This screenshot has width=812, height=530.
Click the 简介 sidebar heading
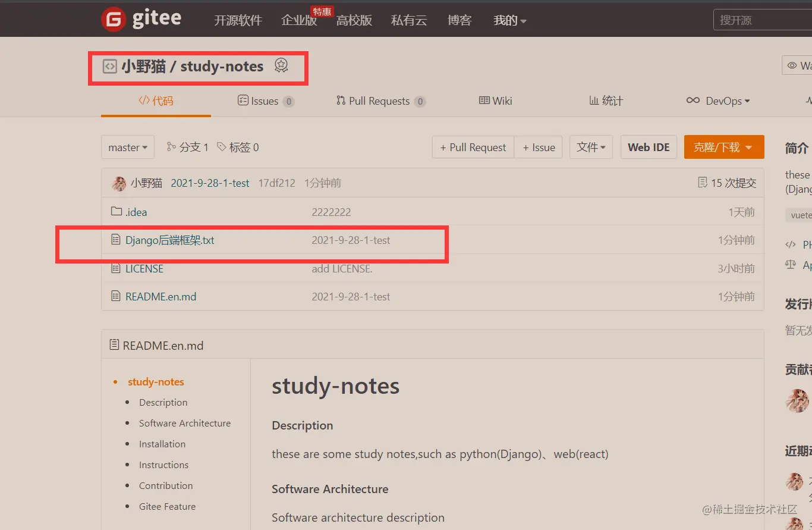(x=797, y=148)
